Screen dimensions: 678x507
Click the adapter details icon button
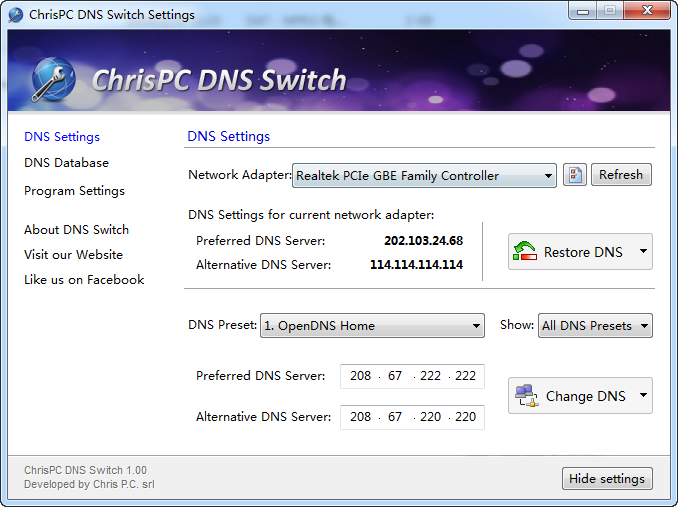[x=574, y=175]
